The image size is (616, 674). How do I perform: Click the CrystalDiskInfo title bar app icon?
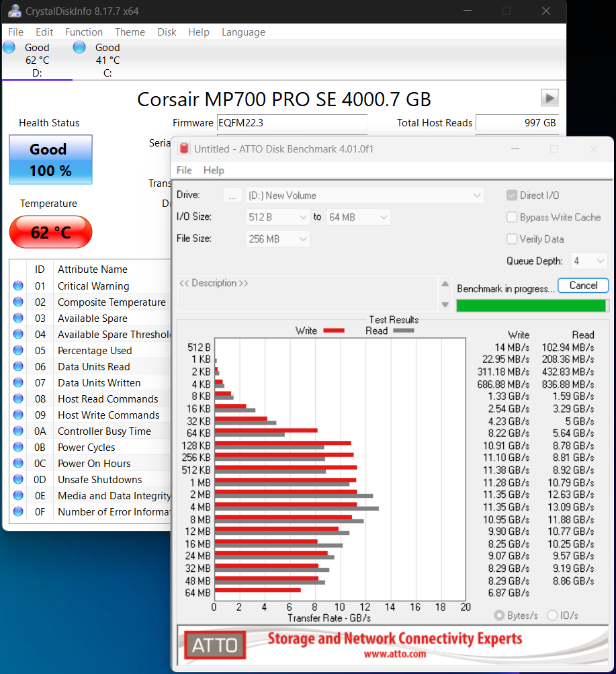pyautogui.click(x=13, y=11)
